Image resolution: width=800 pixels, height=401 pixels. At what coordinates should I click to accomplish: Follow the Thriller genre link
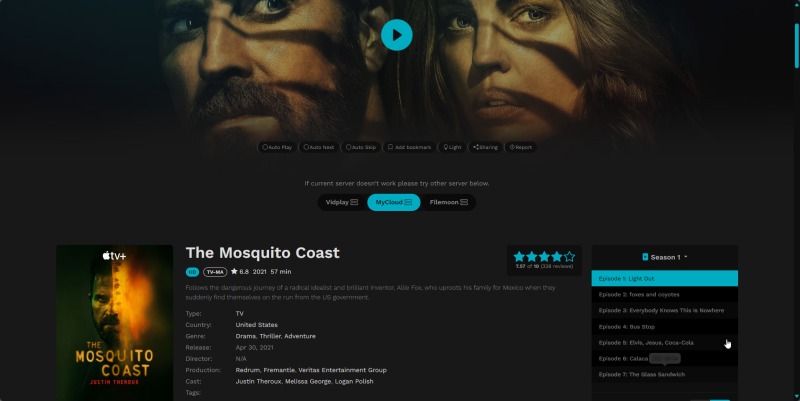(x=270, y=336)
